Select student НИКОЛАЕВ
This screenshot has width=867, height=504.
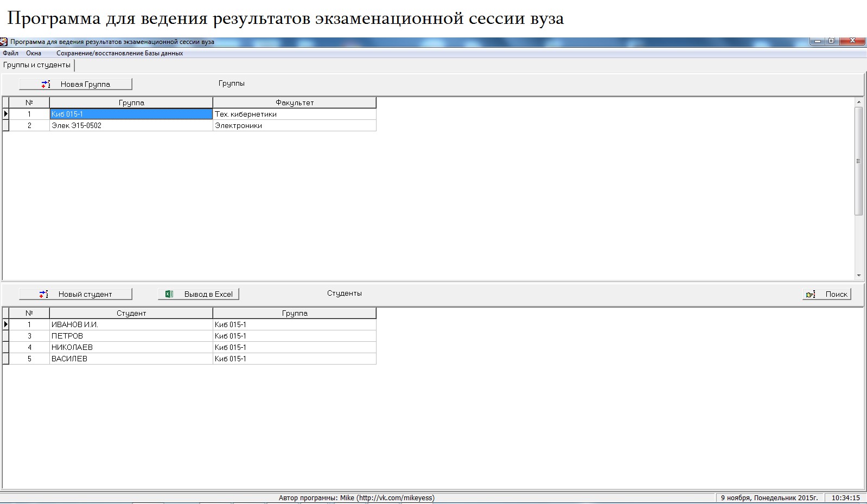tap(131, 347)
